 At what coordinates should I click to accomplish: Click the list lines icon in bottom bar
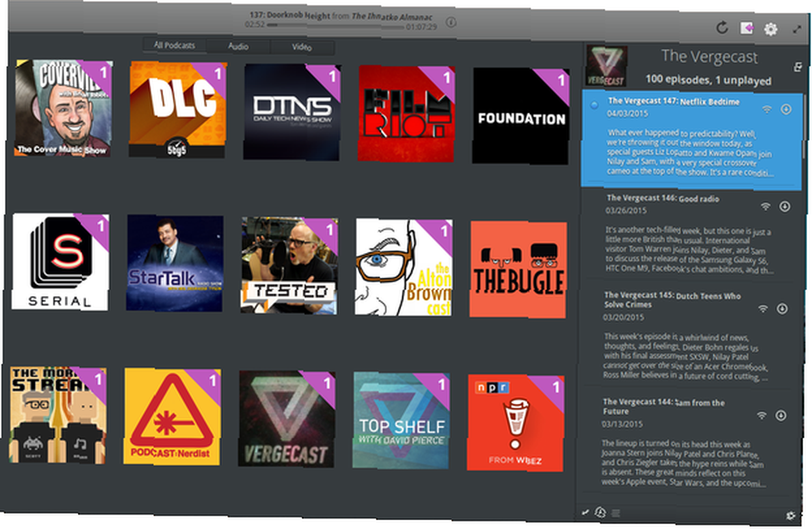pyautogui.click(x=615, y=513)
